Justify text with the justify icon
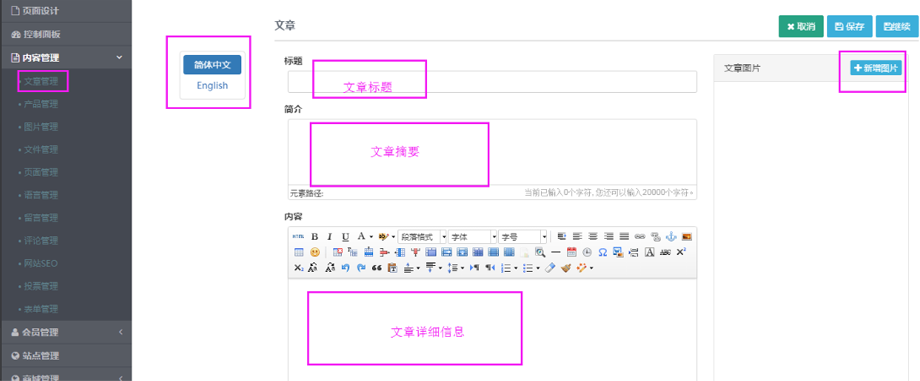This screenshot has width=920, height=381. coord(624,237)
